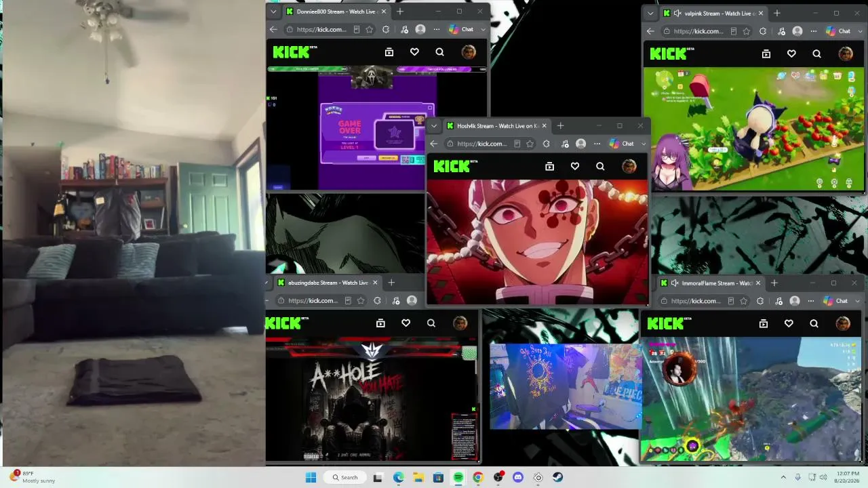Expand Copilot Chat dropdown arrow in ImmoralFlame window
The width and height of the screenshot is (868, 488).
pyautogui.click(x=858, y=301)
